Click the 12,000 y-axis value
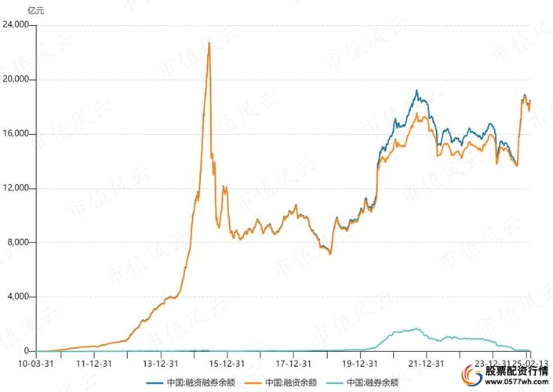 16,188
